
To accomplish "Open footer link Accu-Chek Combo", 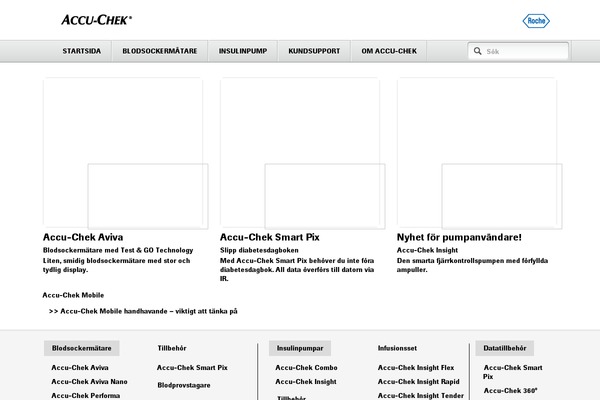I will 307,367.
